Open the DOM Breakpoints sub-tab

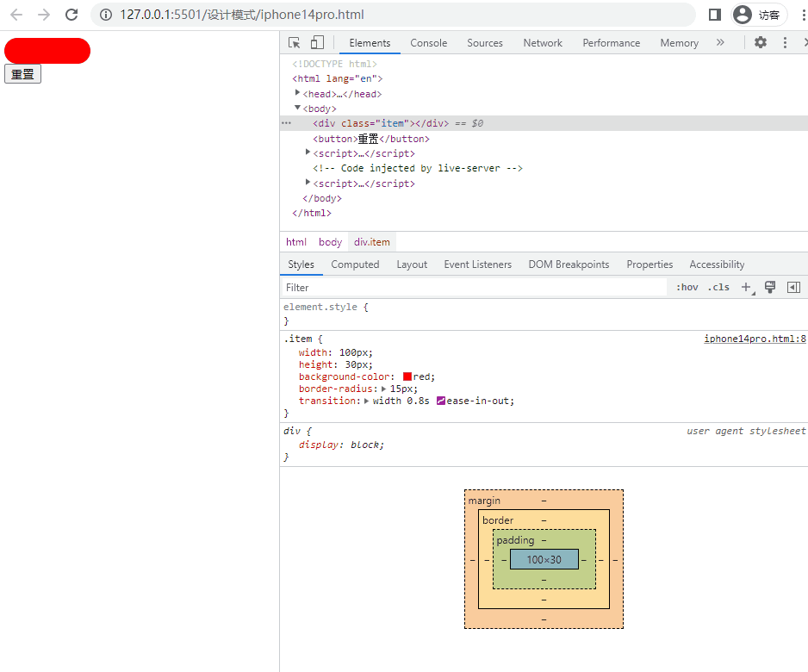click(x=569, y=264)
